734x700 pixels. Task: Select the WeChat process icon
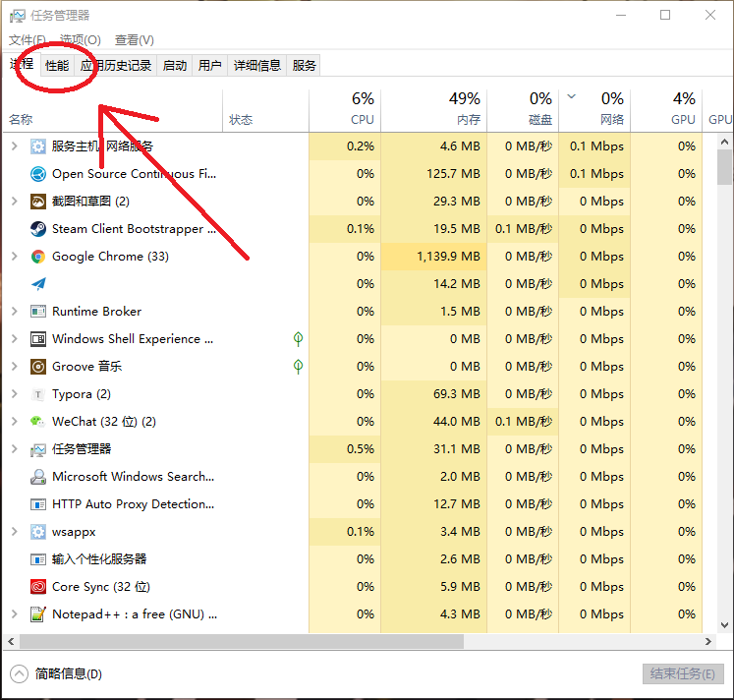pos(38,422)
